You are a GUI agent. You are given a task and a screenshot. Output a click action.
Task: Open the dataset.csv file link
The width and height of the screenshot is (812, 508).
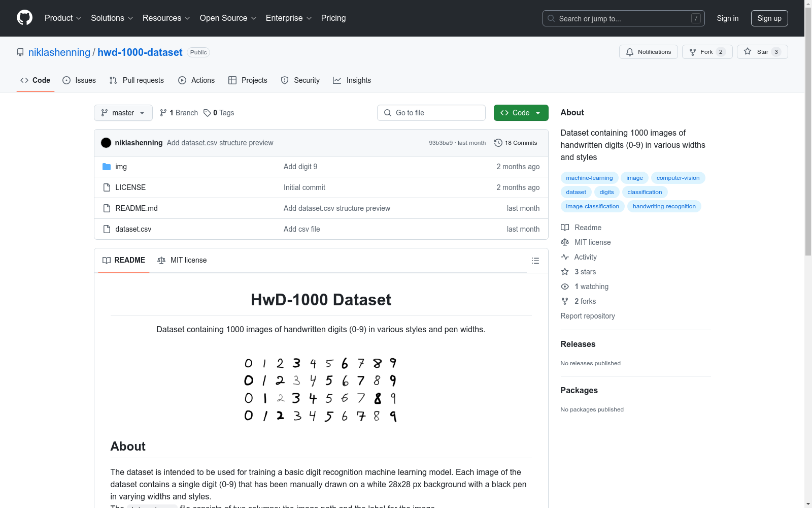[x=133, y=229]
